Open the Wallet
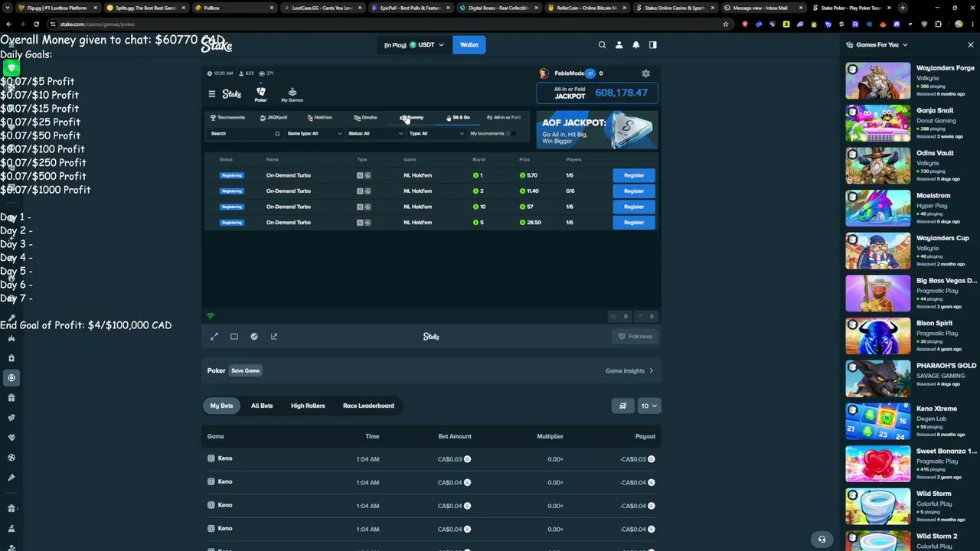 tap(469, 45)
